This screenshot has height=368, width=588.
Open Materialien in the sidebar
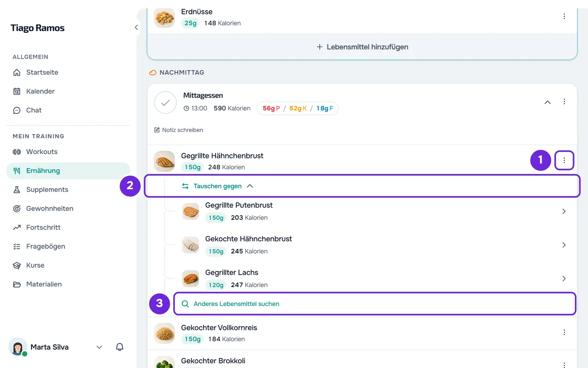(x=68, y=284)
